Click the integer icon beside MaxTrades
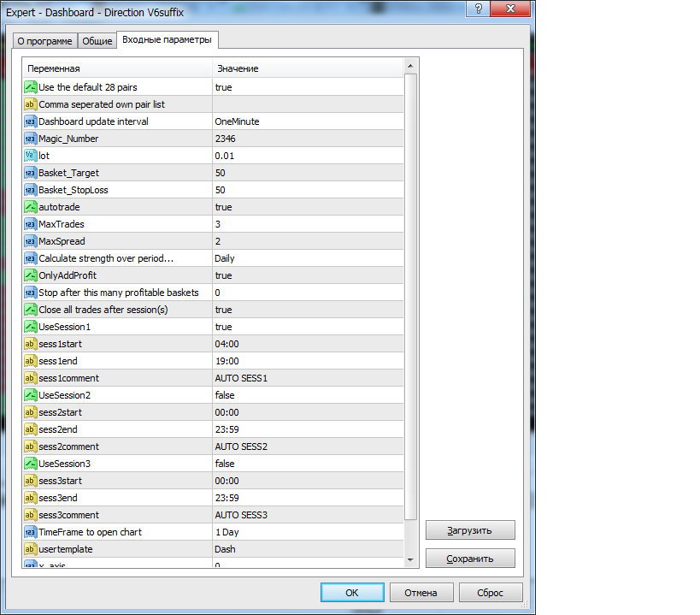The image size is (700, 615). point(31,224)
